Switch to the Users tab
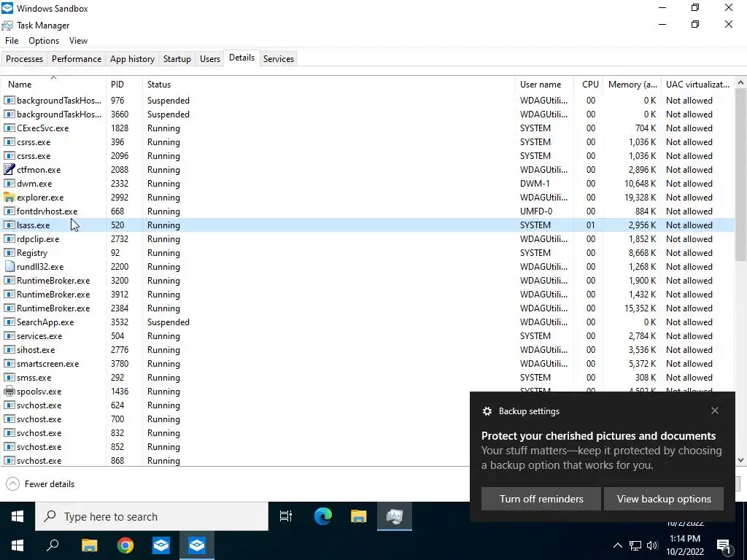The height and width of the screenshot is (560, 747). (209, 59)
